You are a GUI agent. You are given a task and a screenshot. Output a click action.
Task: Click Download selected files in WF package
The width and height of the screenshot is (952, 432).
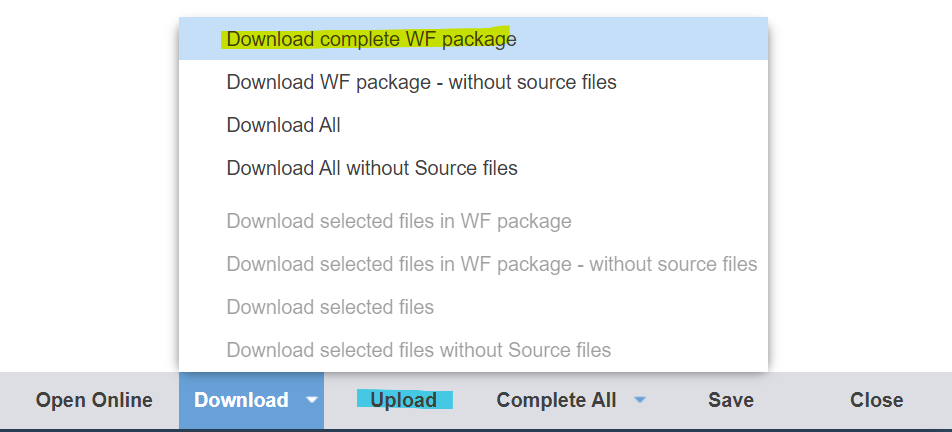click(399, 221)
